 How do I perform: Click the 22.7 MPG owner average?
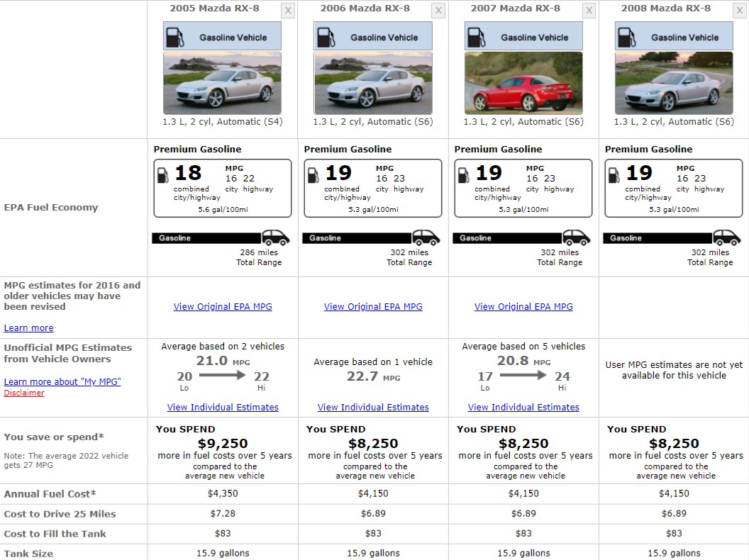click(373, 376)
